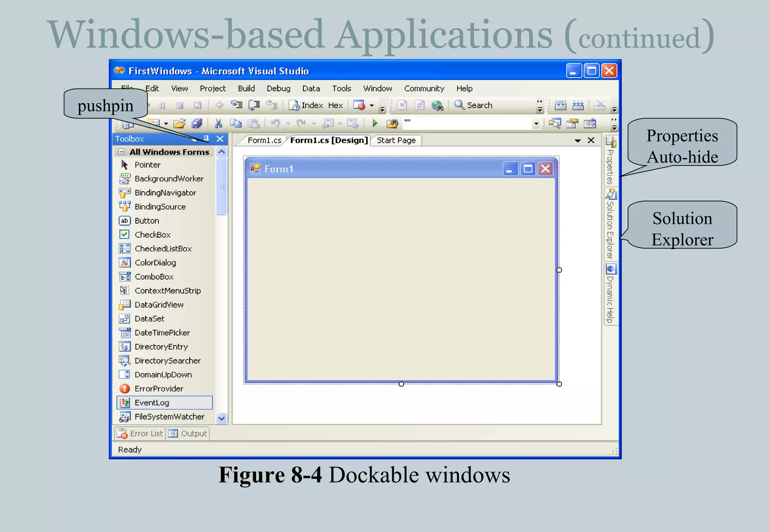Close the active document tab with X
Viewport: 769px width, 532px height.
591,140
